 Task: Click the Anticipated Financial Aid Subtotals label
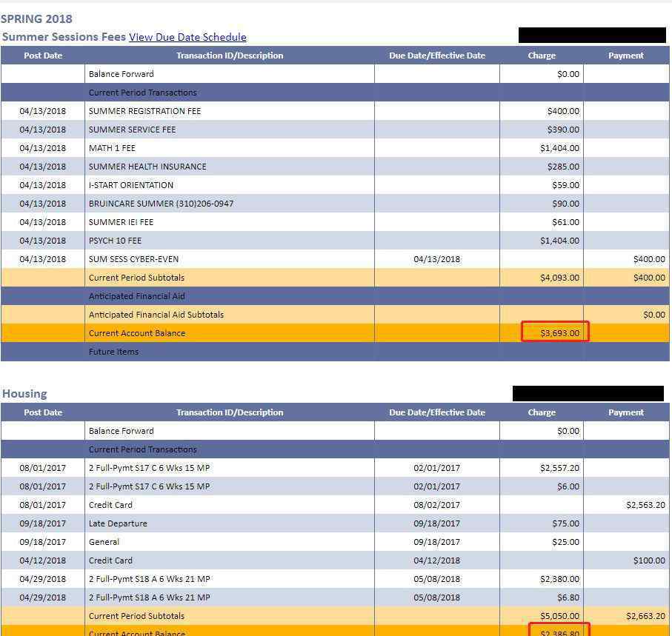click(x=156, y=315)
